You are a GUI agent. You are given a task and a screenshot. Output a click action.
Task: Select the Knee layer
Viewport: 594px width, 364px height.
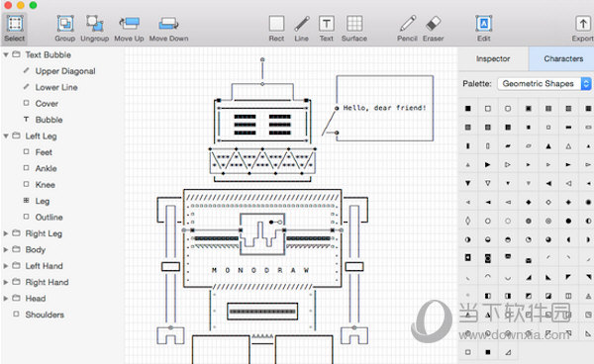pos(46,185)
